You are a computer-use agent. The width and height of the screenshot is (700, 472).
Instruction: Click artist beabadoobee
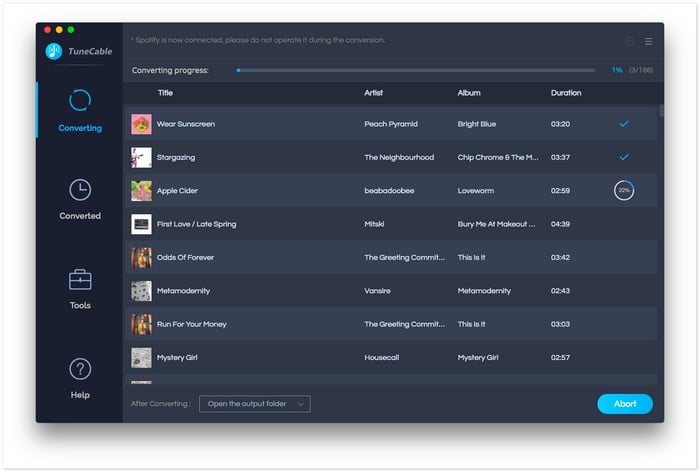[389, 191]
